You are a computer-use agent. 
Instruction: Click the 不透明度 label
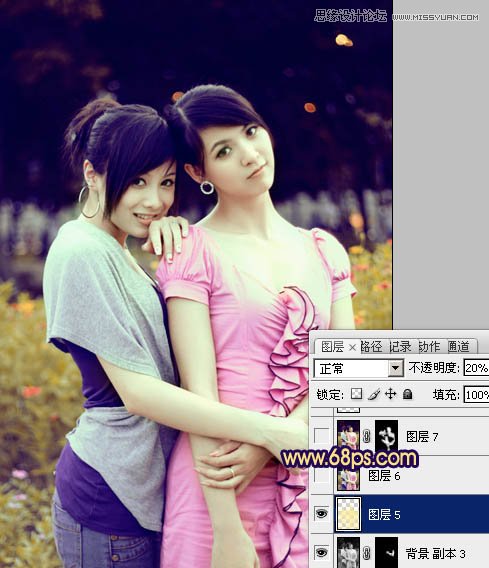click(x=434, y=368)
